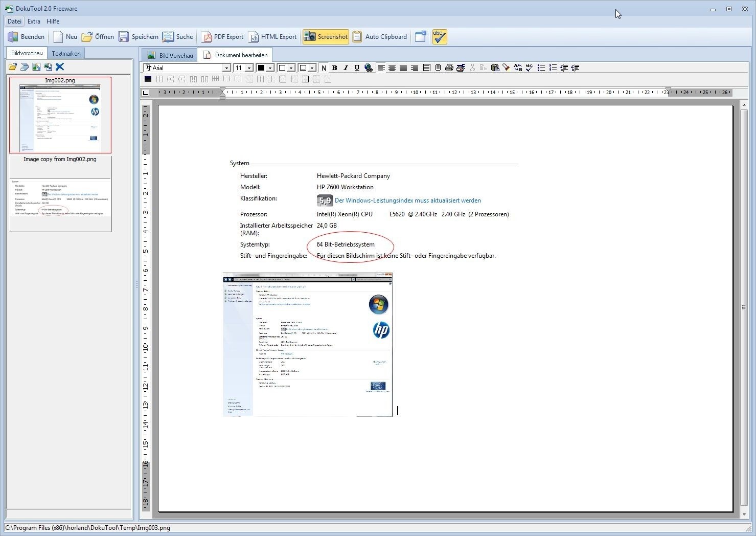The height and width of the screenshot is (536, 756).
Task: Click the black text color swatch
Action: [261, 68]
